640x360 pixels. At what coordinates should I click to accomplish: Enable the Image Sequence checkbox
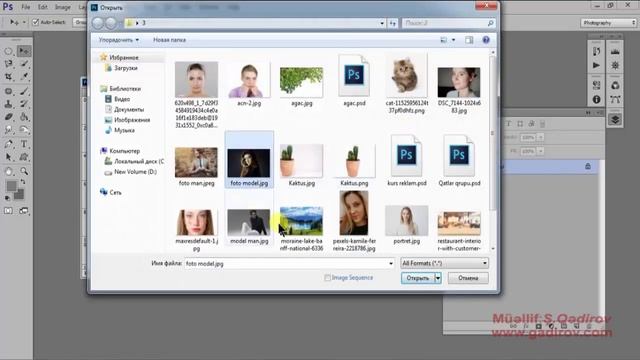pyautogui.click(x=327, y=278)
